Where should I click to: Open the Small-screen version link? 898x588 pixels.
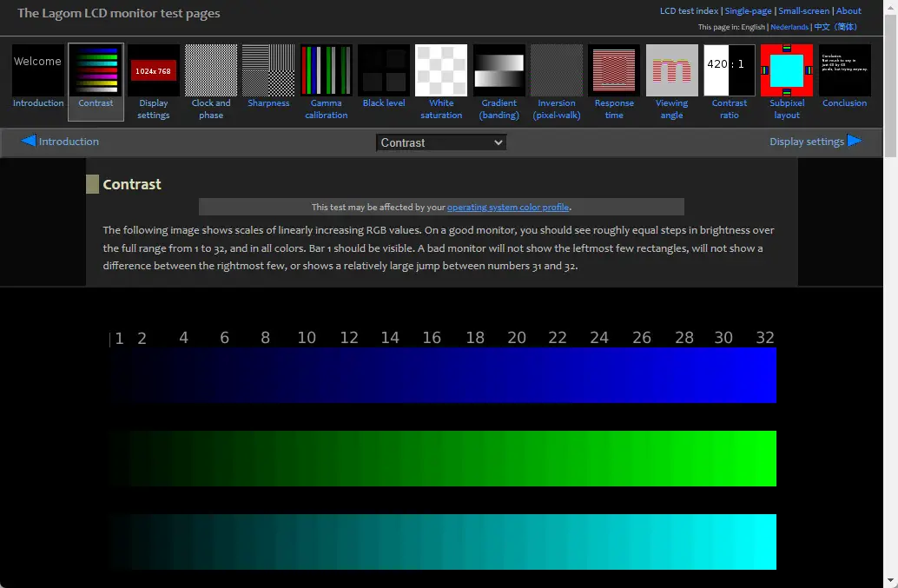pyautogui.click(x=803, y=11)
